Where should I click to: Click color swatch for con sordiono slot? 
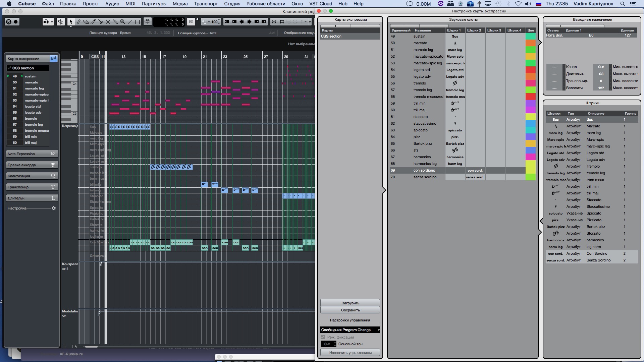pos(530,170)
